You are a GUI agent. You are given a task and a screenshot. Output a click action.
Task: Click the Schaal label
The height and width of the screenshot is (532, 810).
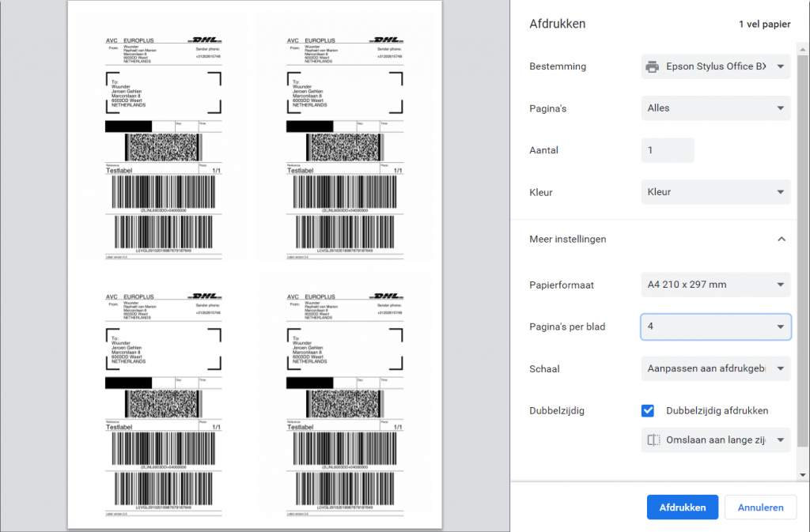pyautogui.click(x=544, y=369)
